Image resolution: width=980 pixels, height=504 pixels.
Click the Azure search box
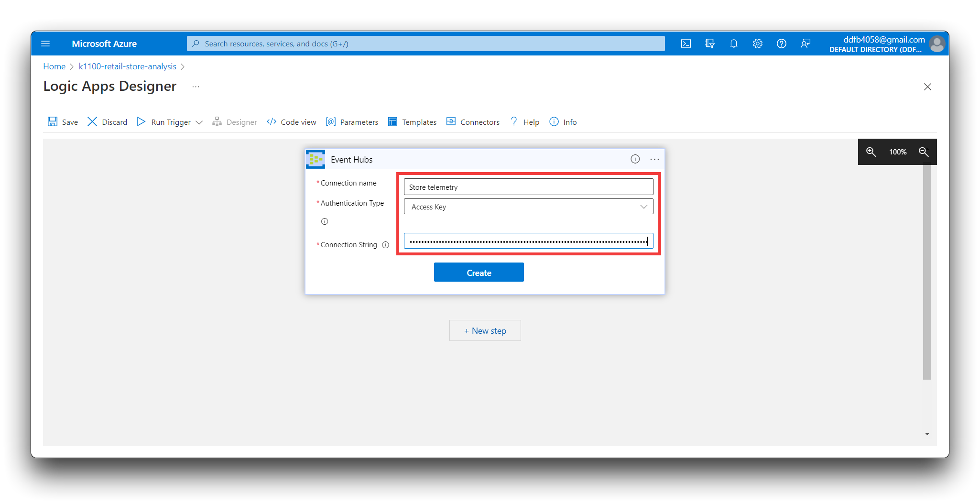(425, 44)
